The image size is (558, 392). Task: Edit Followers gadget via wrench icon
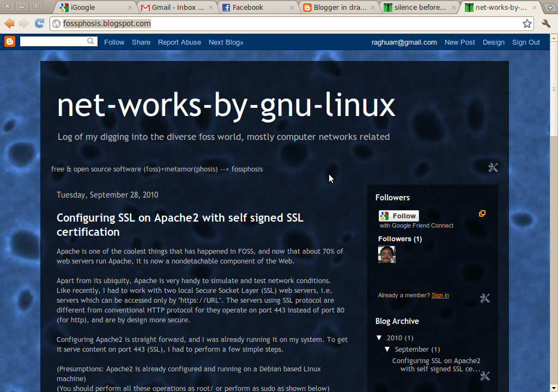coord(485,298)
